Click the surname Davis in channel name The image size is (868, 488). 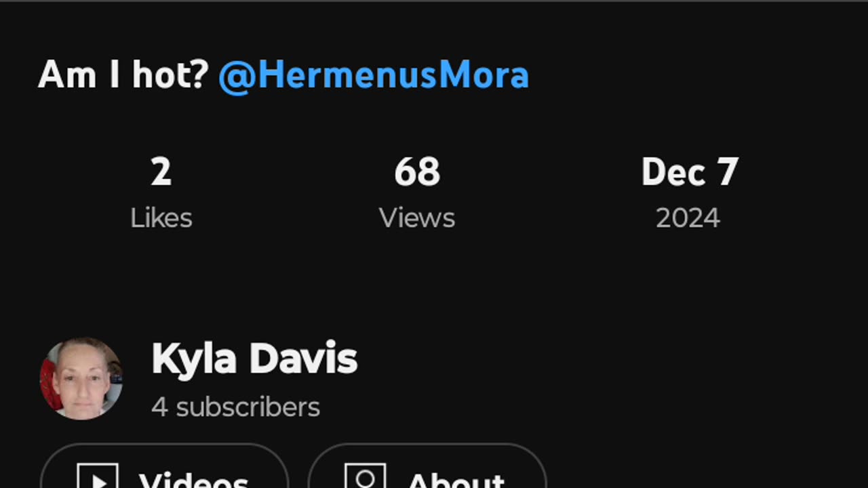pyautogui.click(x=303, y=359)
